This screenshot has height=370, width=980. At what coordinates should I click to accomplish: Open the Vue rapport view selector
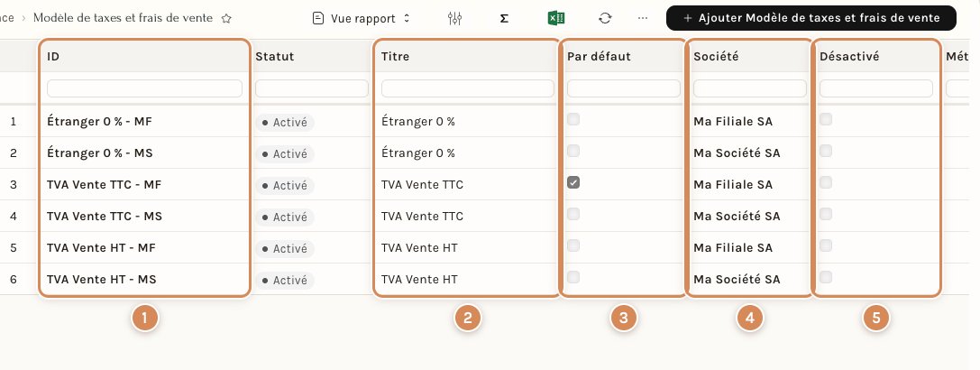[x=362, y=19]
